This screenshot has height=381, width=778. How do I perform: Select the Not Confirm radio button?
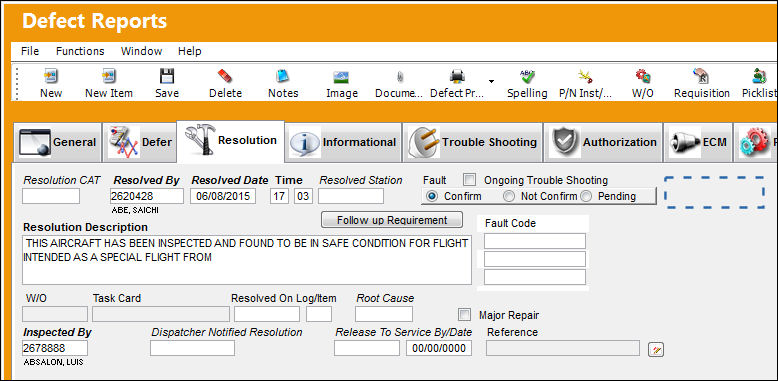click(x=509, y=196)
